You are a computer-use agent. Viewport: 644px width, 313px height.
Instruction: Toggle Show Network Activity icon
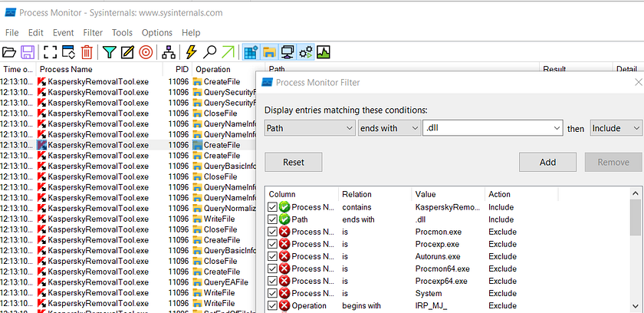coord(287,52)
